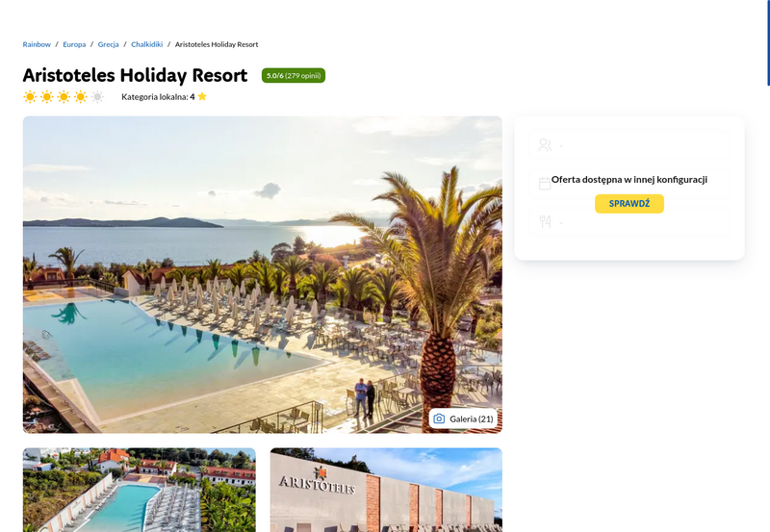Go to Europa breadcrumb
The width and height of the screenshot is (770, 532).
coord(74,44)
